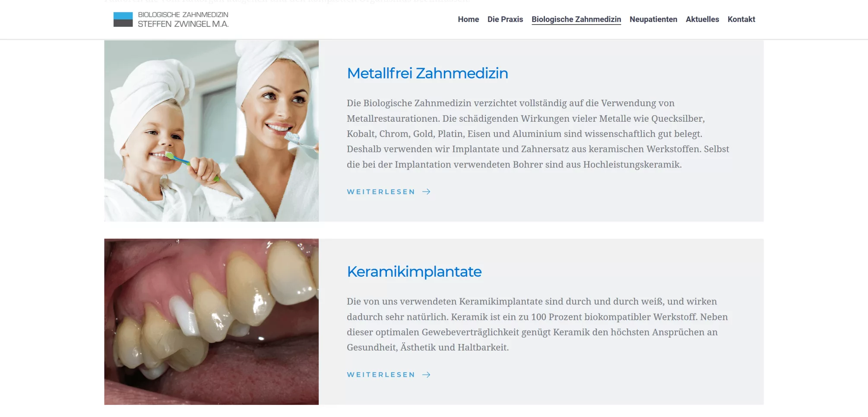
Task: Click the arrow icon after Keramikimplantate Weiterlesen
Action: tap(426, 375)
